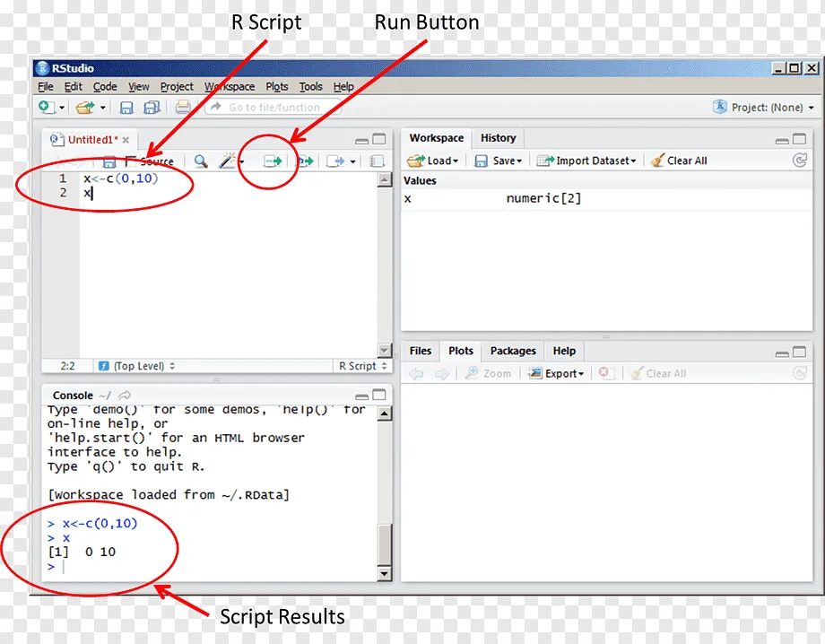825x644 pixels.
Task: Save script using editor toolbar disk icon
Action: [109, 161]
